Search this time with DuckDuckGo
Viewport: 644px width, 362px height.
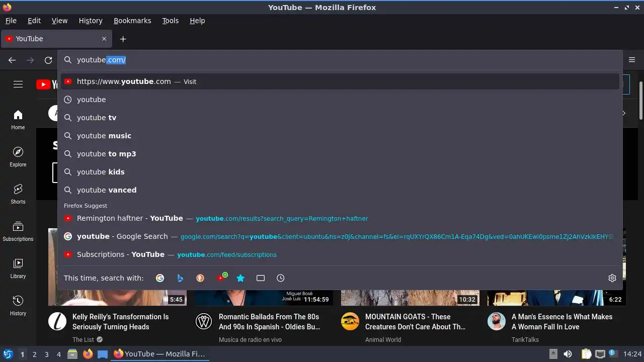pos(200,278)
